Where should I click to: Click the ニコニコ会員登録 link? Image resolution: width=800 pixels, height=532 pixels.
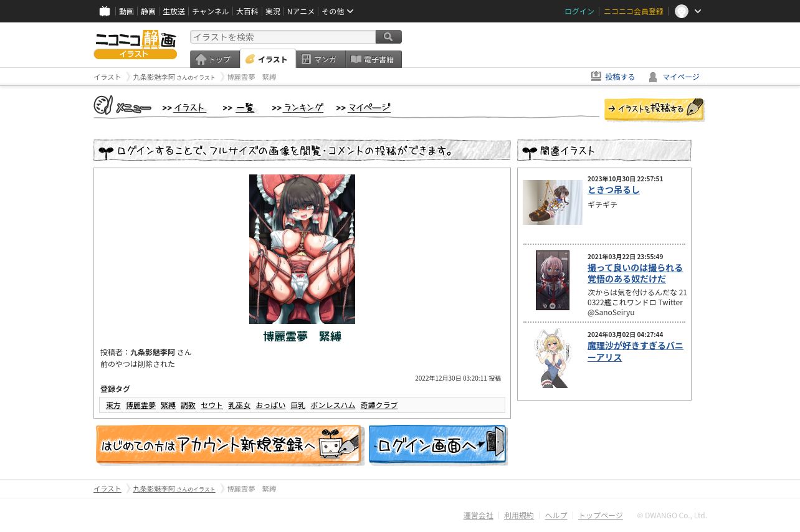(x=634, y=11)
